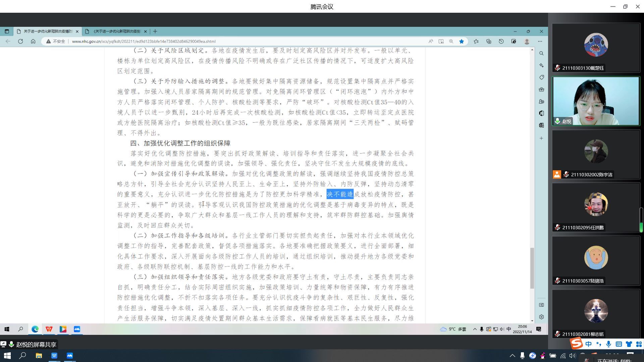This screenshot has height=362, width=644.
Task: Expand hidden system tray icons
Action: [x=512, y=356]
